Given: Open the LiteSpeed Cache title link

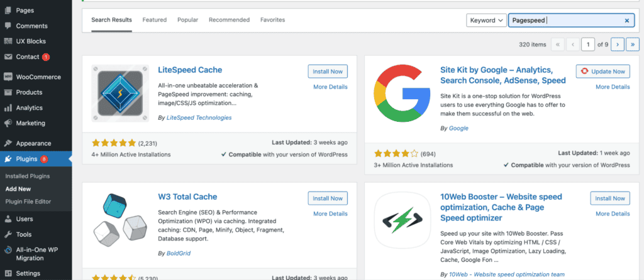Looking at the screenshot, I should (x=190, y=70).
